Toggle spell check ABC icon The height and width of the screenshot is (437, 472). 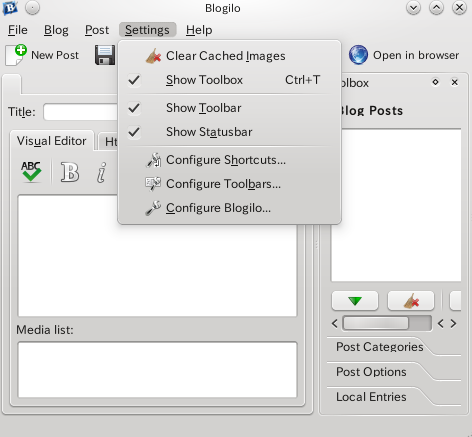(31, 172)
